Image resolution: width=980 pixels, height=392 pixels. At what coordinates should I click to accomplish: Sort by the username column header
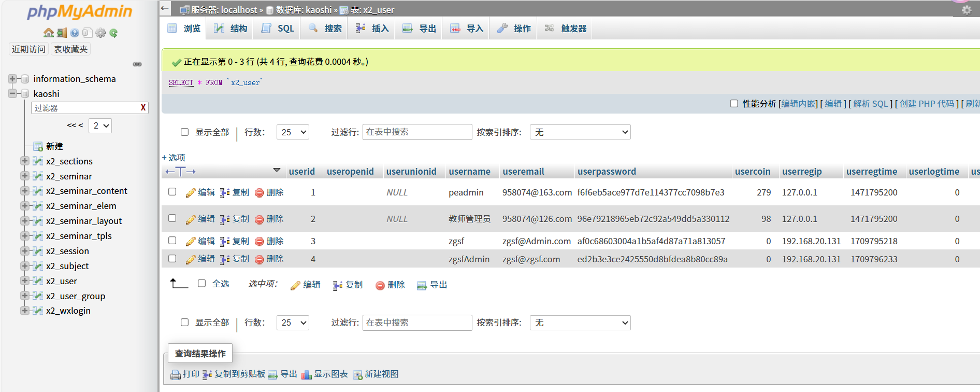tap(469, 172)
